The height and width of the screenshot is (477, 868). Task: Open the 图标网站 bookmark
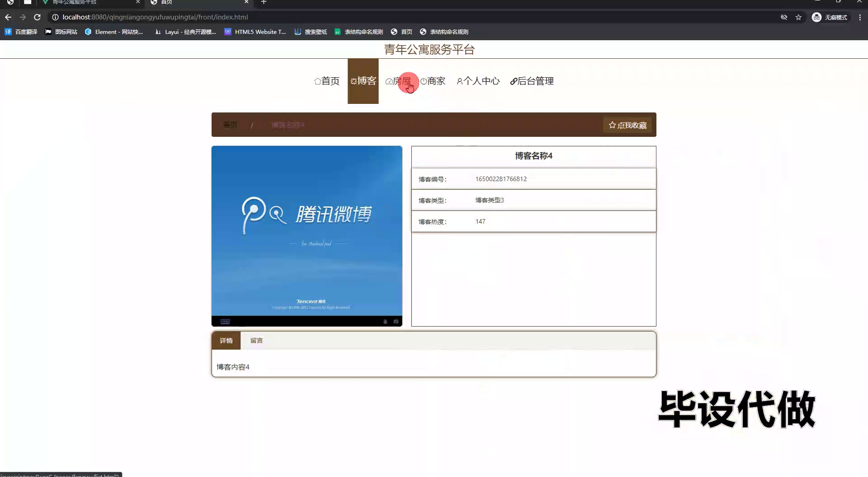[61, 32]
